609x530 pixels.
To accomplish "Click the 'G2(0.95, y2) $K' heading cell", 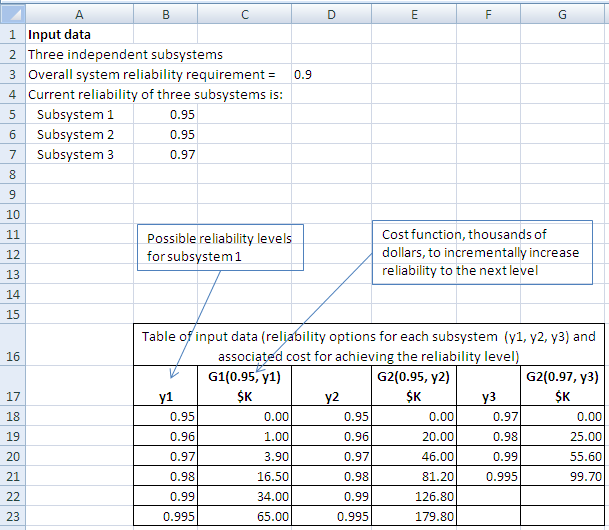I will (x=414, y=386).
